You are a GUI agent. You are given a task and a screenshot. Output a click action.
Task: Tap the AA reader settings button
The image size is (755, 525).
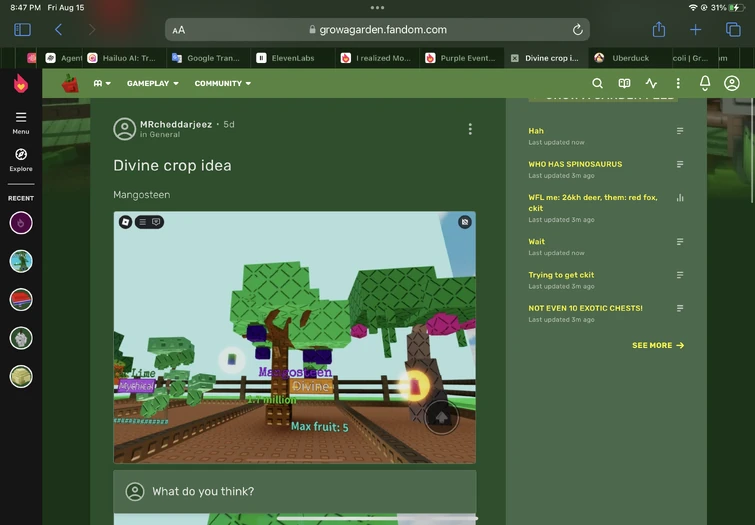[179, 30]
